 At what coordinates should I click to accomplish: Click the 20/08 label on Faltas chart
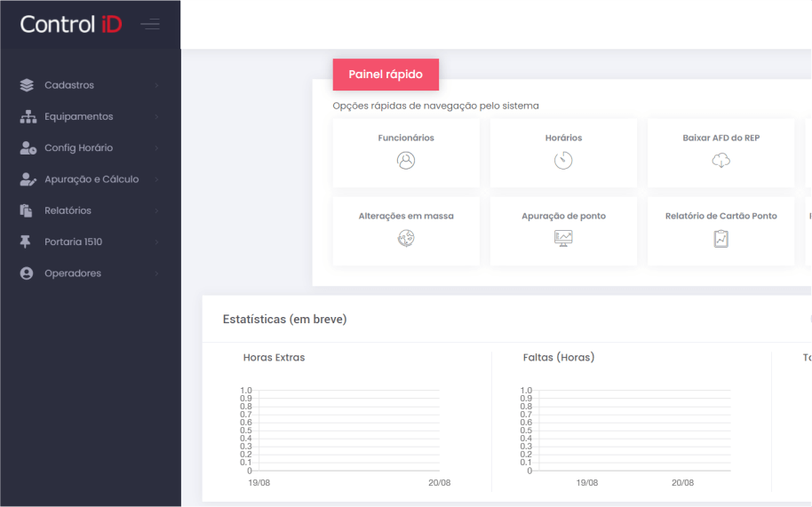682,483
